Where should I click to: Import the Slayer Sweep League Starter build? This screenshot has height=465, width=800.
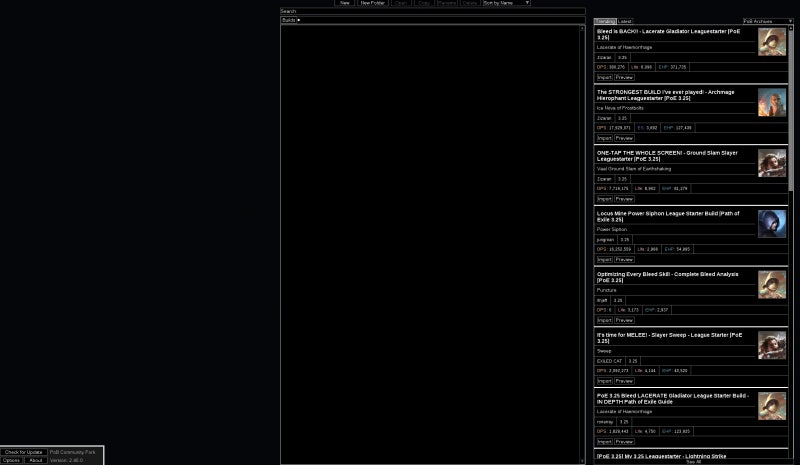point(605,381)
